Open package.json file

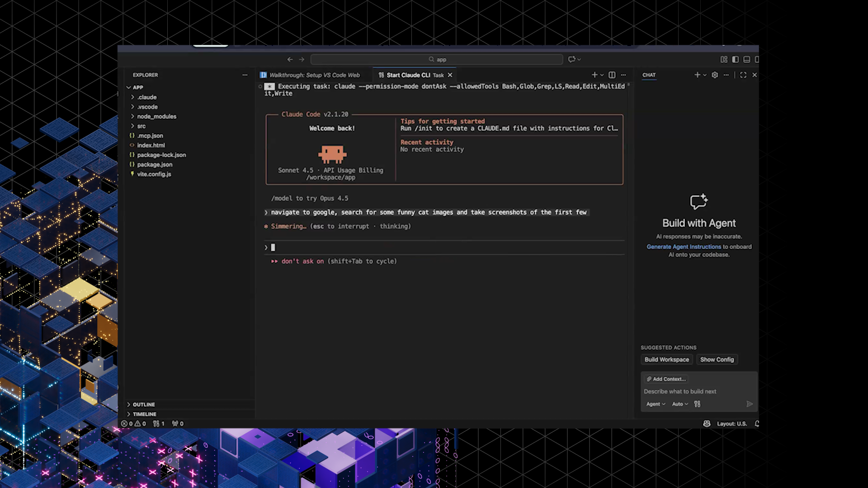tap(155, 164)
